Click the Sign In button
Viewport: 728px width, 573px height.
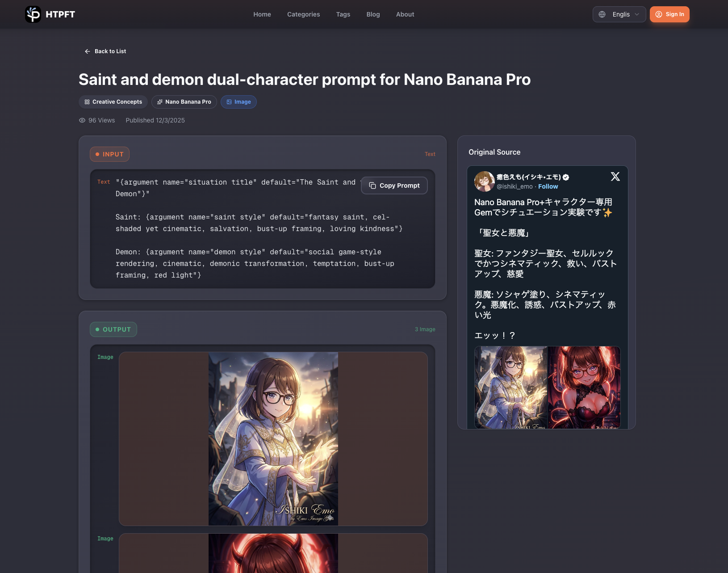pos(669,14)
